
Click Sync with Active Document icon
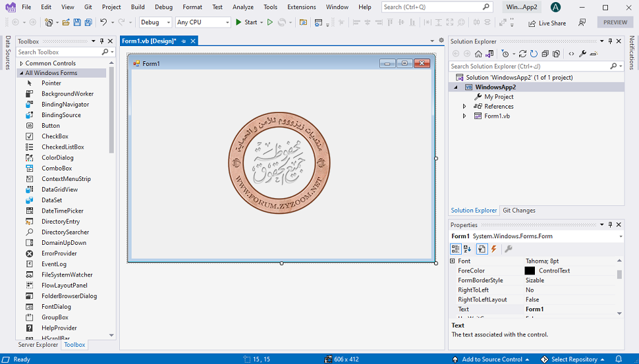tap(522, 54)
